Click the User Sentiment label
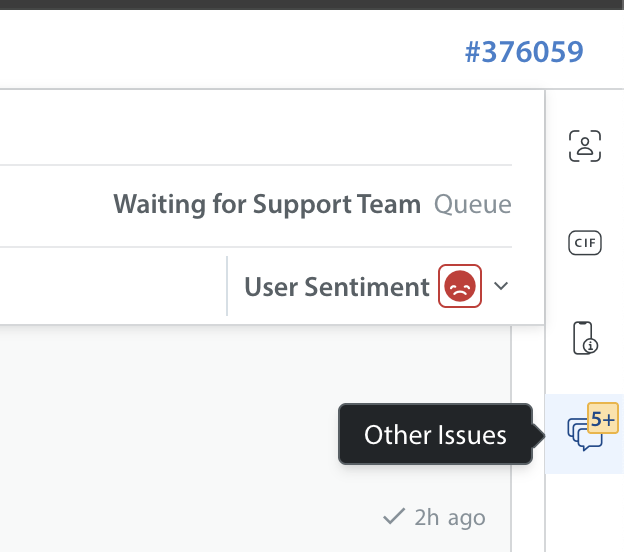Viewport: 624px width, 552px height. pyautogui.click(x=337, y=287)
